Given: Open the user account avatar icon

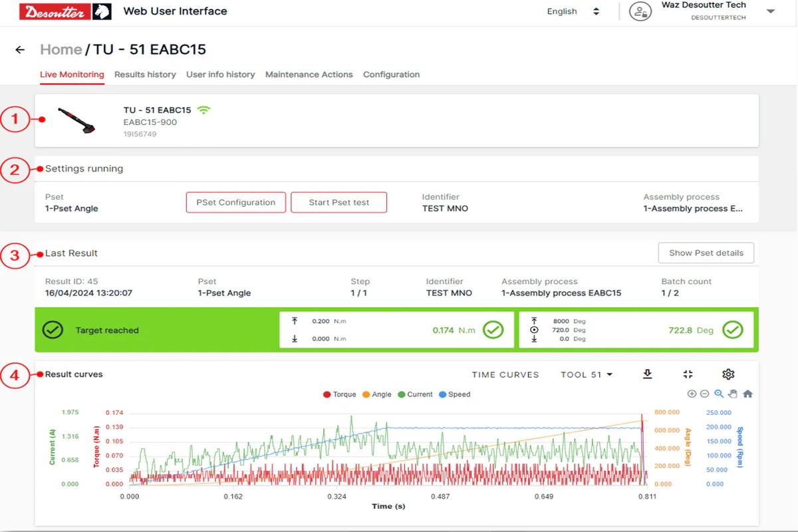Looking at the screenshot, I should [640, 11].
